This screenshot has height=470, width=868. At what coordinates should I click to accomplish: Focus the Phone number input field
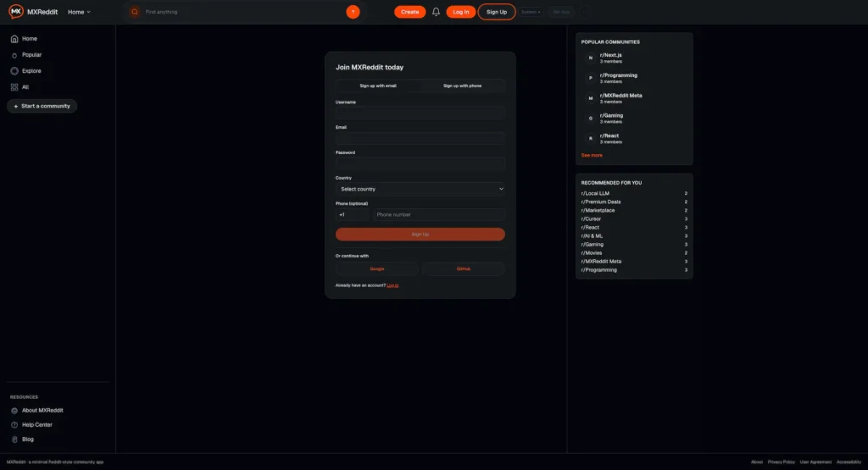click(x=439, y=214)
